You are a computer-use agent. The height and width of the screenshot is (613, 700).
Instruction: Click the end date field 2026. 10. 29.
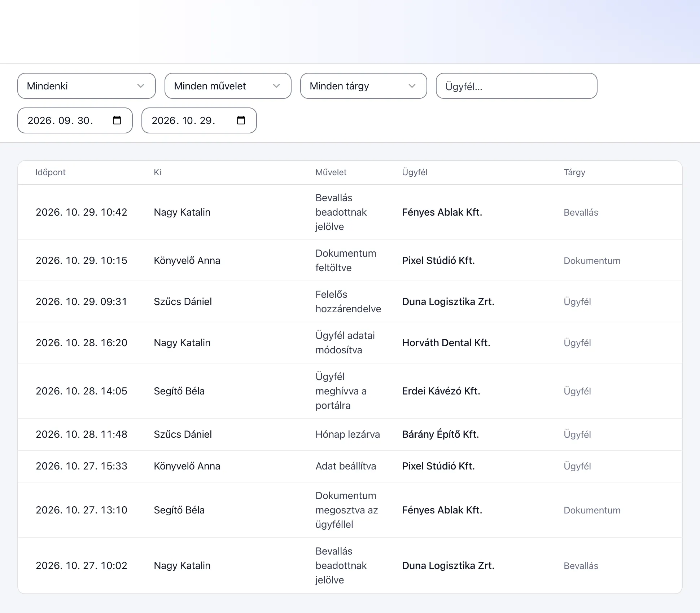pyautogui.click(x=199, y=120)
